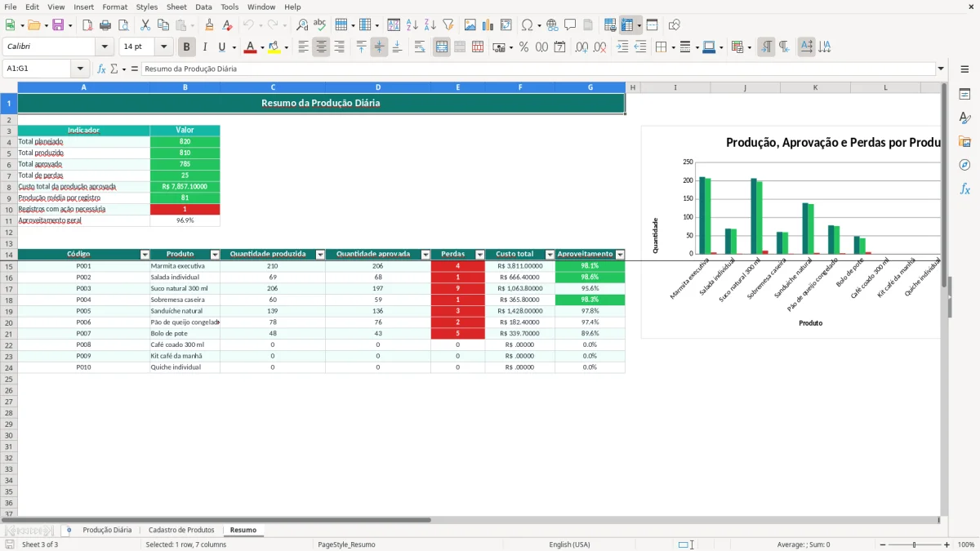Switch to the Produção Diária sheet tab
The image size is (980, 551).
[107, 530]
